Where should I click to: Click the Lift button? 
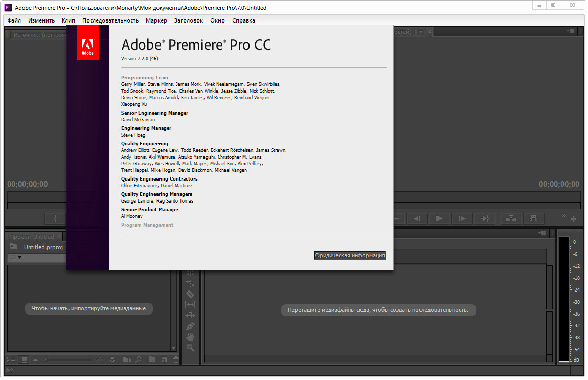click(511, 218)
